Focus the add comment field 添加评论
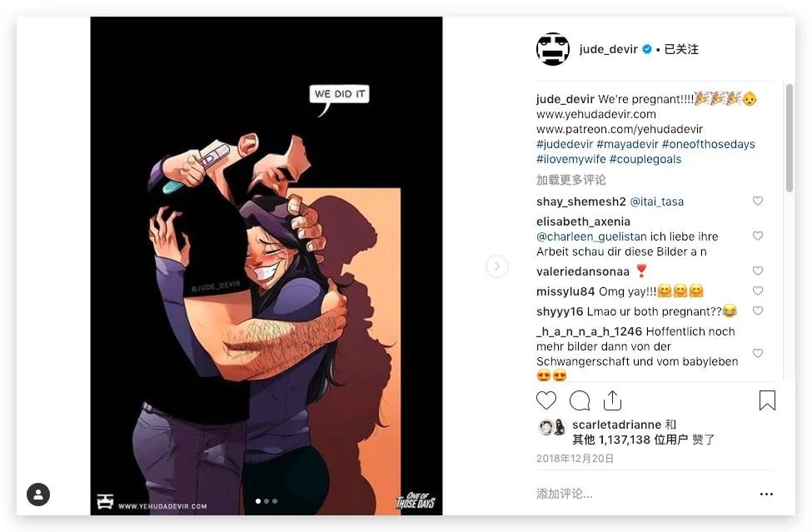This screenshot has width=812, height=532. pyautogui.click(x=642, y=495)
